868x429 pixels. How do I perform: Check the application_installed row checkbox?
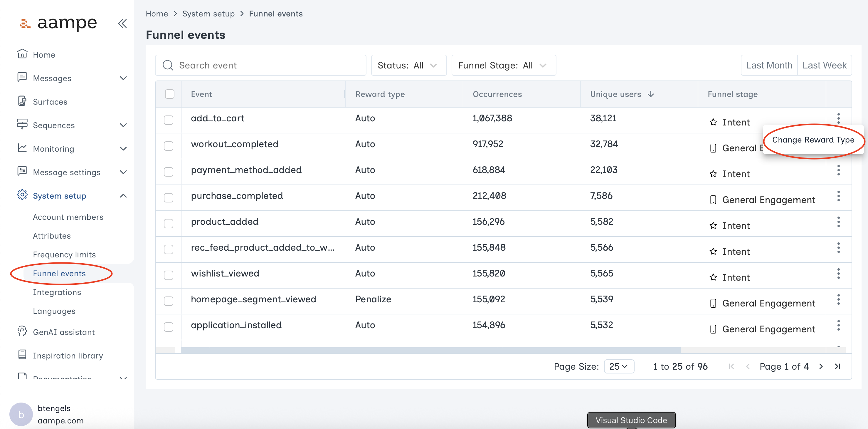tap(169, 327)
